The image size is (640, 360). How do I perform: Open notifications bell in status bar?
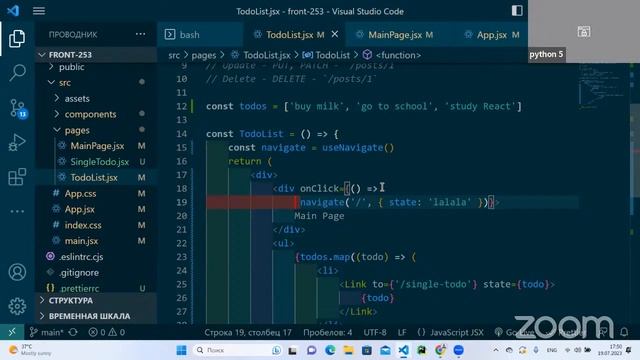[x=624, y=332]
